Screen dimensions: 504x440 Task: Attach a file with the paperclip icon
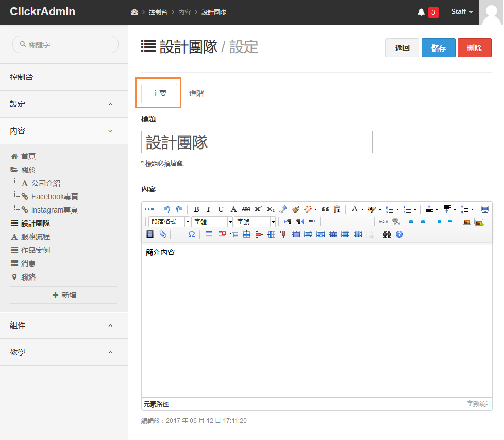click(x=163, y=234)
